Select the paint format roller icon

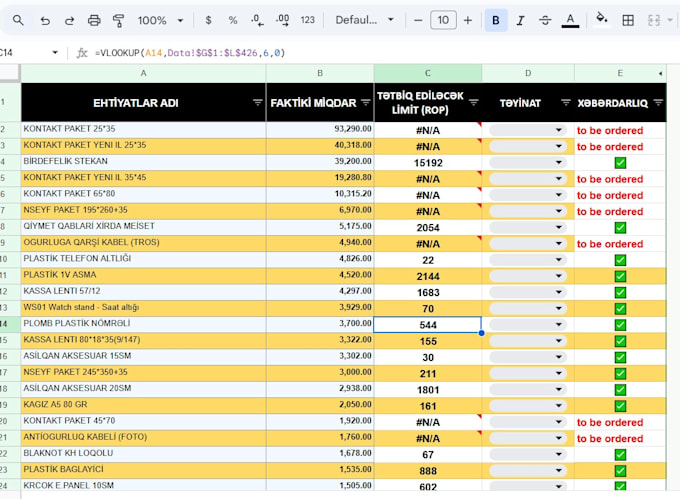pyautogui.click(x=118, y=20)
